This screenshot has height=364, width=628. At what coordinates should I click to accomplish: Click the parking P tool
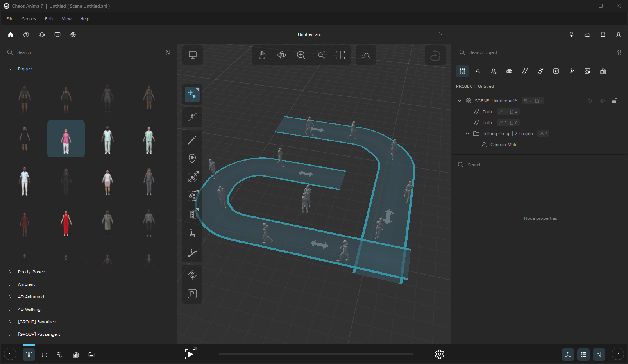192,294
